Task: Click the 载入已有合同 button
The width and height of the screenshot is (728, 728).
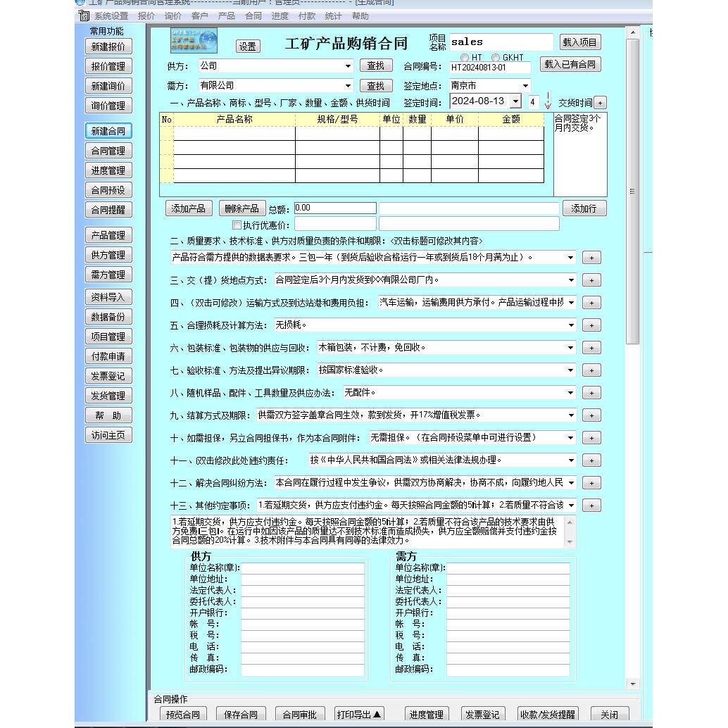Action: coord(570,64)
